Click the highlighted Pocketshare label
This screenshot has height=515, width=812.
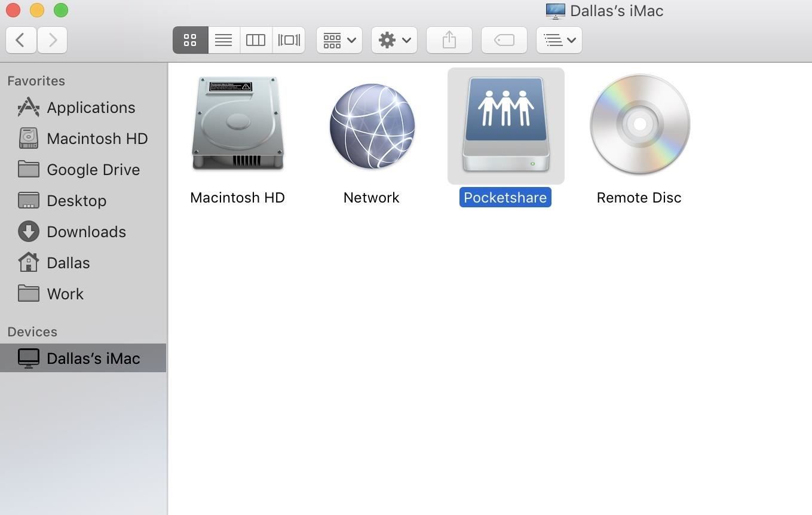tap(505, 198)
